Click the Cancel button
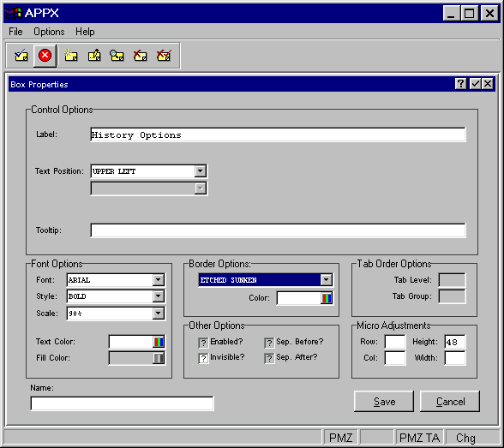The image size is (504, 448). [450, 402]
